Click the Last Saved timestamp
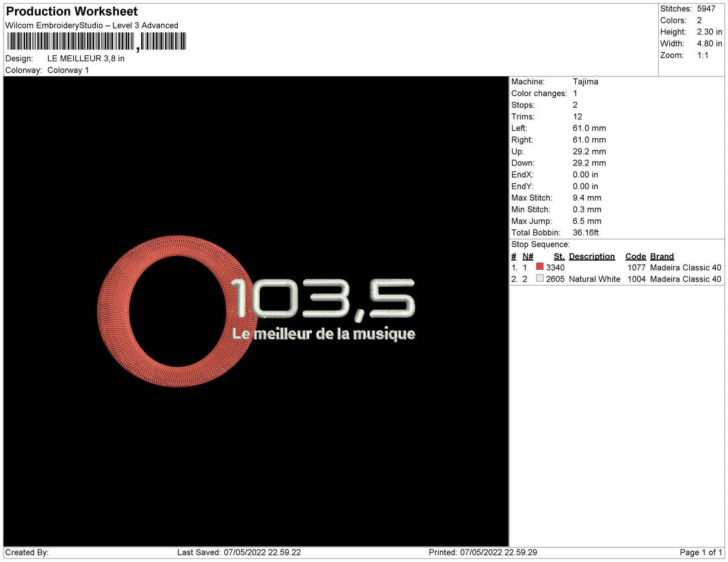Viewport: 728px width, 562px height. (239, 552)
